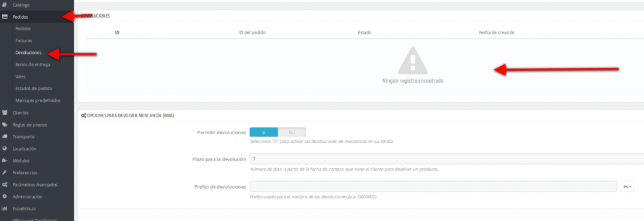The width and height of the screenshot is (644, 221).
Task: Click the Pedidos credit card icon
Action: (x=5, y=17)
